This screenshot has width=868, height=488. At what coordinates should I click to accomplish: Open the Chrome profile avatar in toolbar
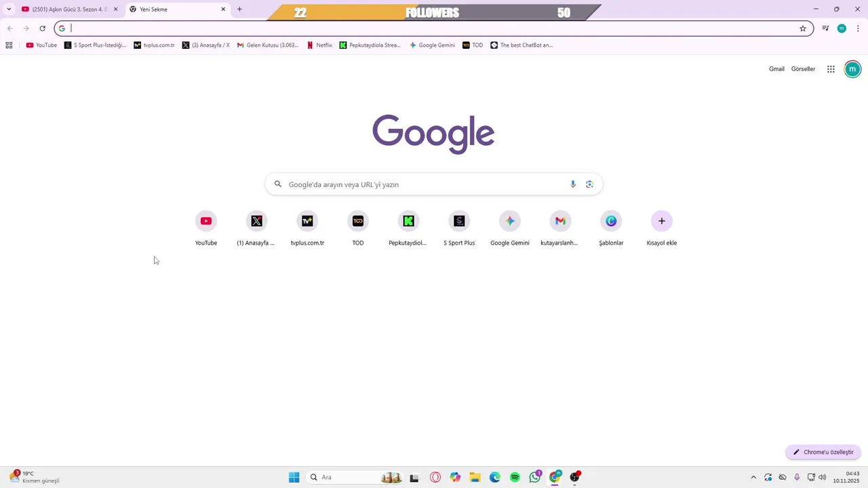tap(842, 28)
